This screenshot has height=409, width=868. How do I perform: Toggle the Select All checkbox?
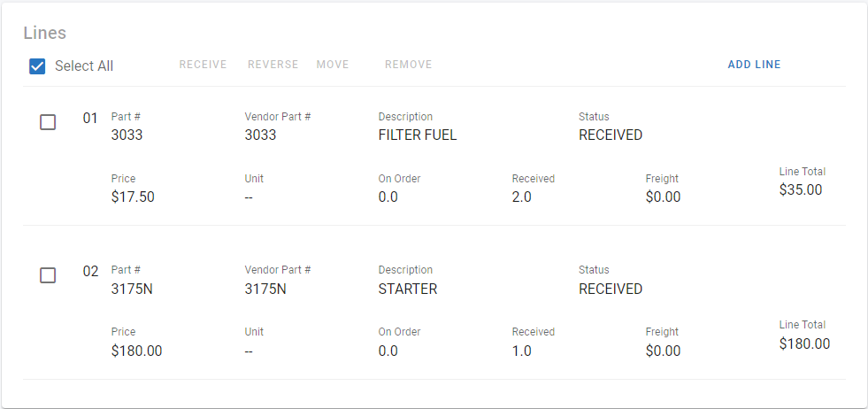(37, 66)
